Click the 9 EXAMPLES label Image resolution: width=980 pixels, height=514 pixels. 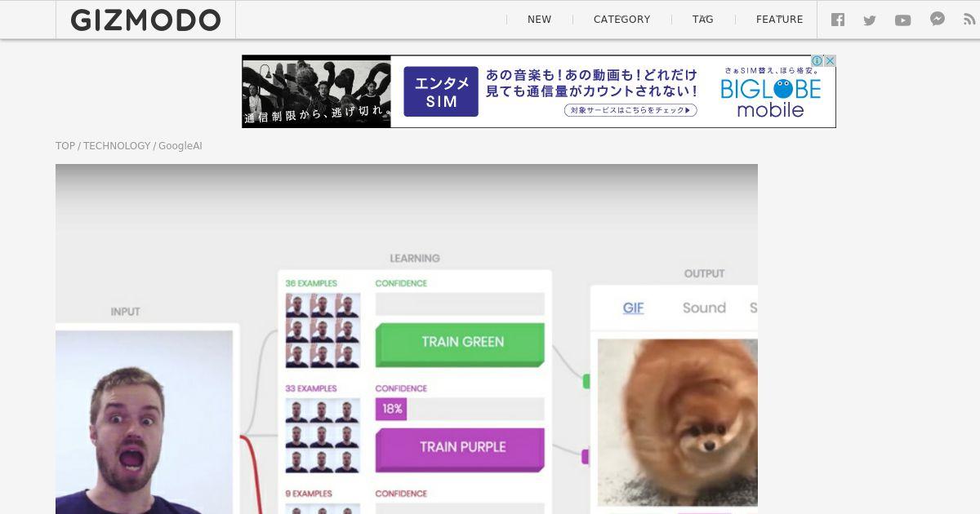tap(309, 494)
